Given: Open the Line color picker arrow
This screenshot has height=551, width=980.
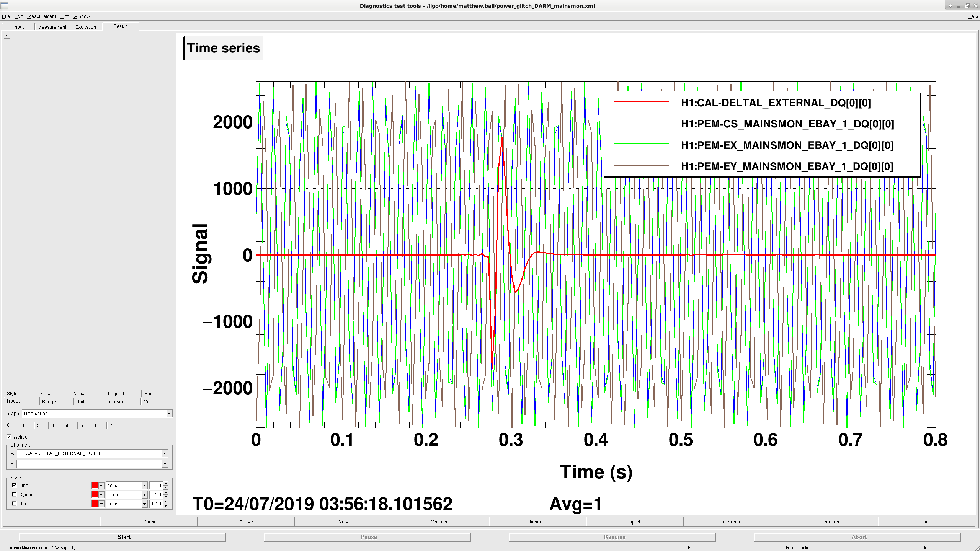Looking at the screenshot, I should point(101,486).
